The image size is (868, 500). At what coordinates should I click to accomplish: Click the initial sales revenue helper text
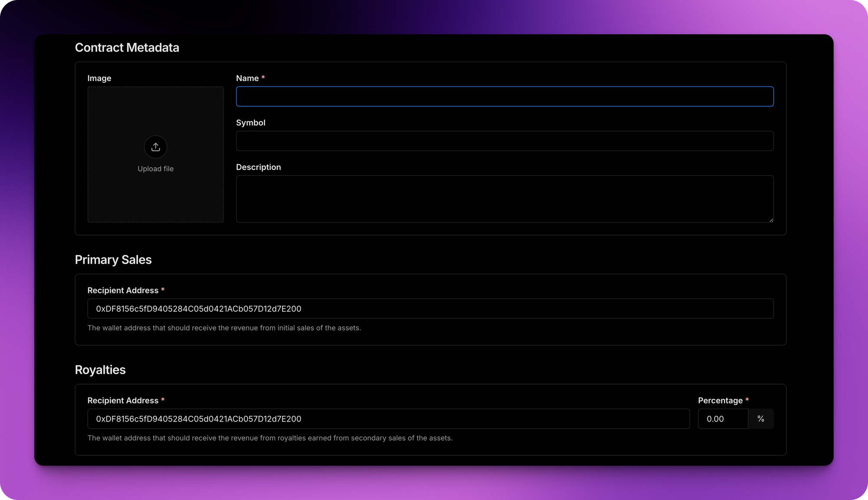[x=224, y=328]
